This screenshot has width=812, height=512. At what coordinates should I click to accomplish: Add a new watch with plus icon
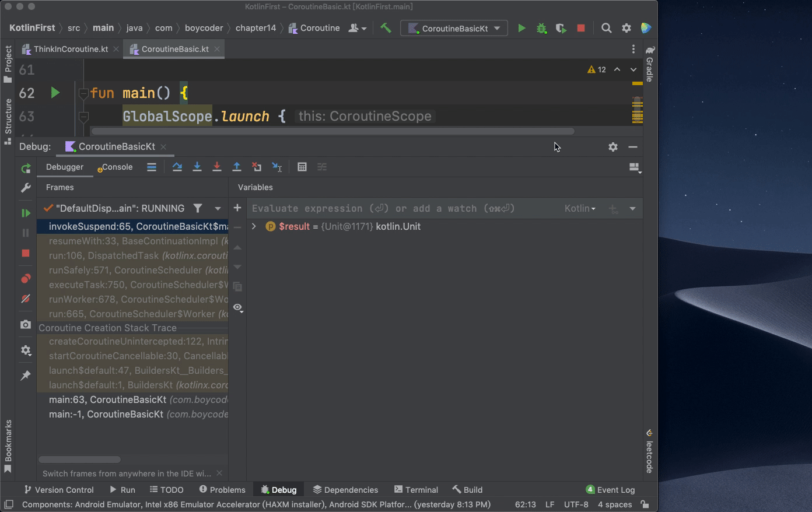pos(237,208)
